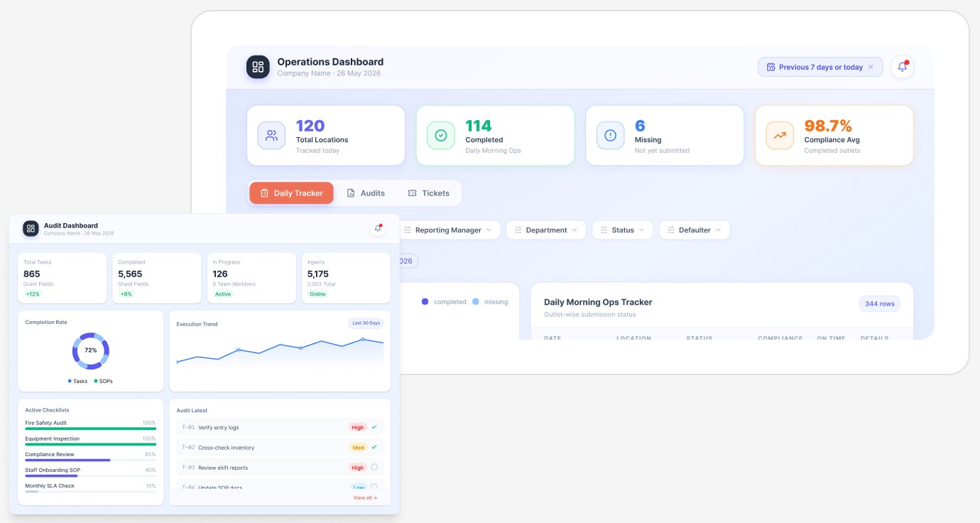Open the Last 30 Days range selector
The width and height of the screenshot is (980, 523).
pos(366,323)
